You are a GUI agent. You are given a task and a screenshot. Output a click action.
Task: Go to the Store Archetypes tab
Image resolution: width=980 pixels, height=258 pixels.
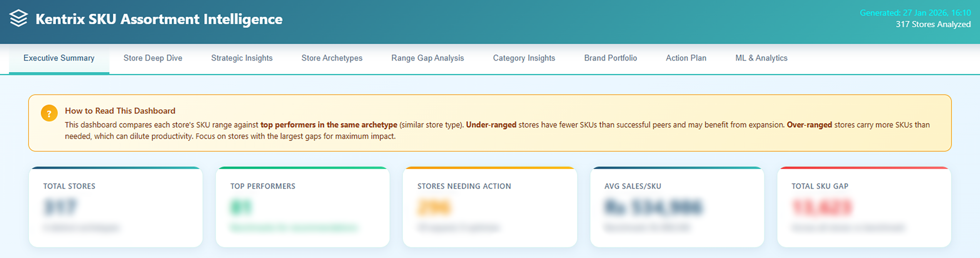(332, 58)
